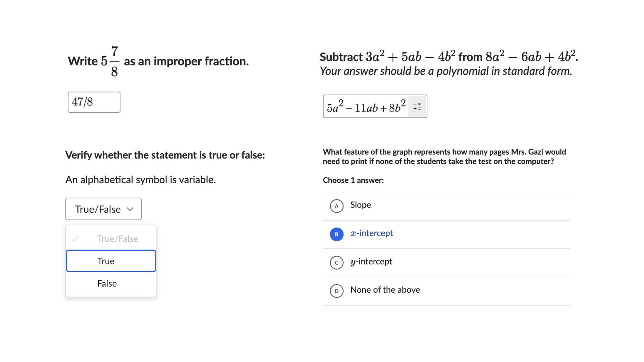Click the dropdown chevron arrow
The image size is (644, 362).
point(130,209)
